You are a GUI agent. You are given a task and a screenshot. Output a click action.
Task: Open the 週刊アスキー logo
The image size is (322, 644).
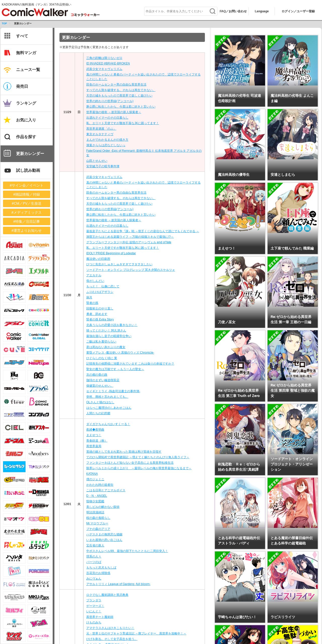[x=39, y=428]
